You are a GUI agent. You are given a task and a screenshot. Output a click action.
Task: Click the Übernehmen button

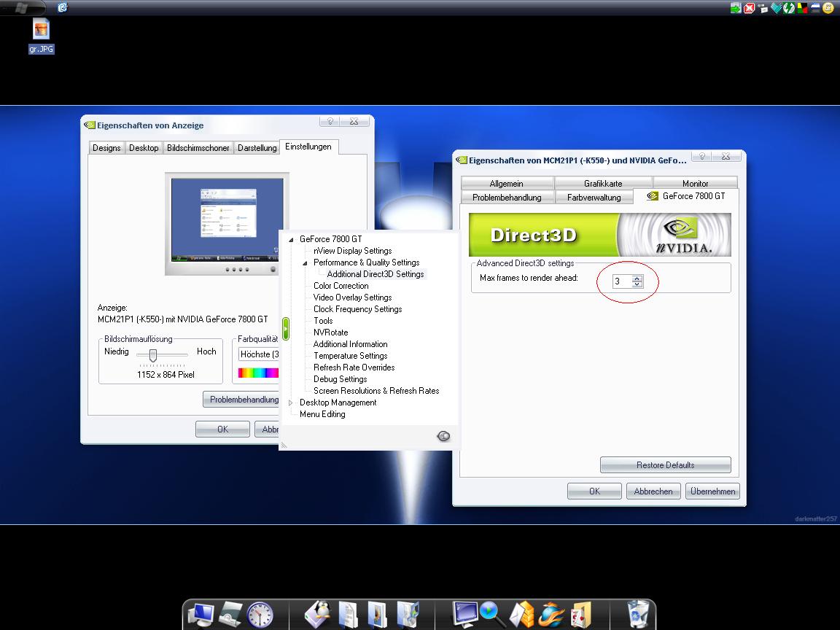click(712, 491)
